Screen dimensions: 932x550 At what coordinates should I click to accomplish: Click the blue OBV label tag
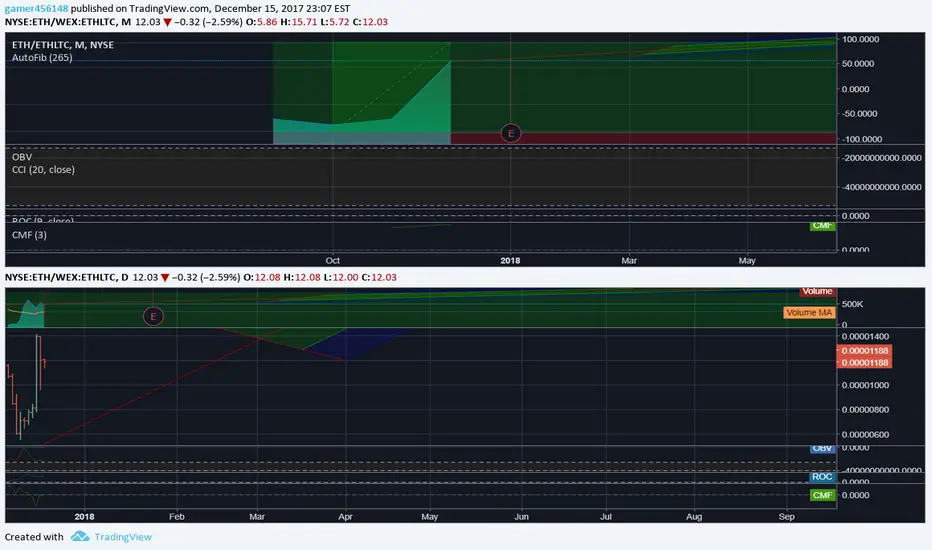pyautogui.click(x=822, y=448)
